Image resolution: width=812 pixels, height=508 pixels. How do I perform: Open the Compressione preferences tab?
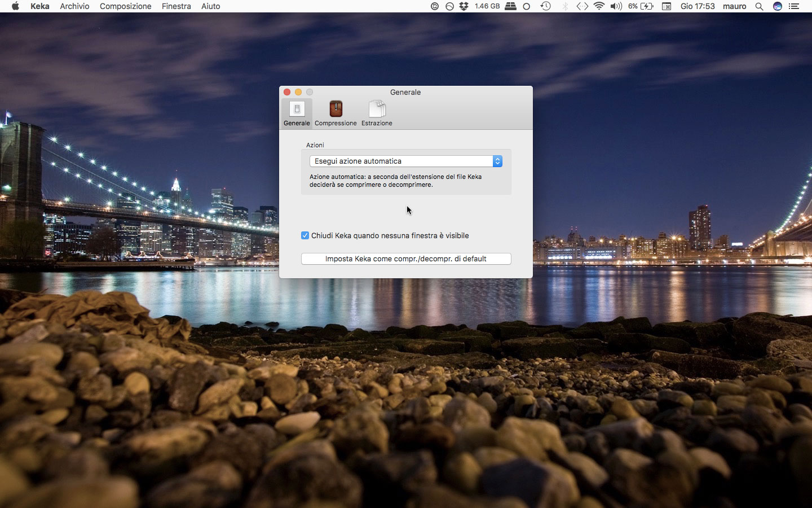[x=336, y=113]
